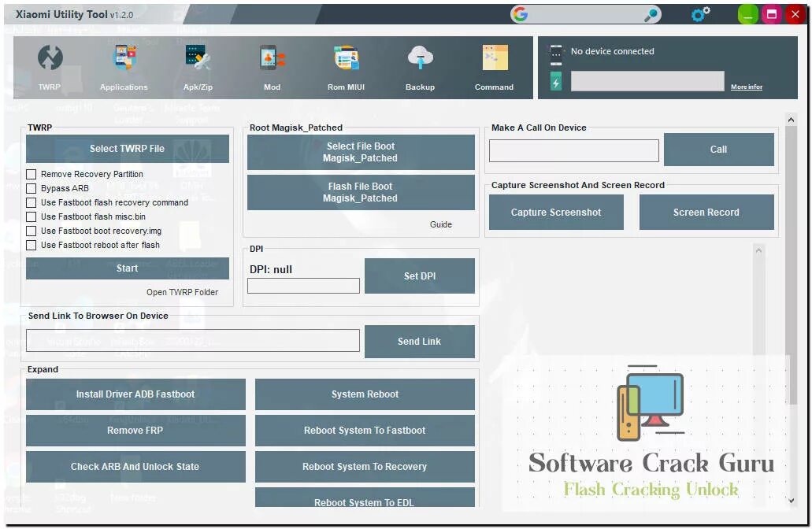Click the Screen Record button
Image resolution: width=812 pixels, height=529 pixels.
pos(706,213)
